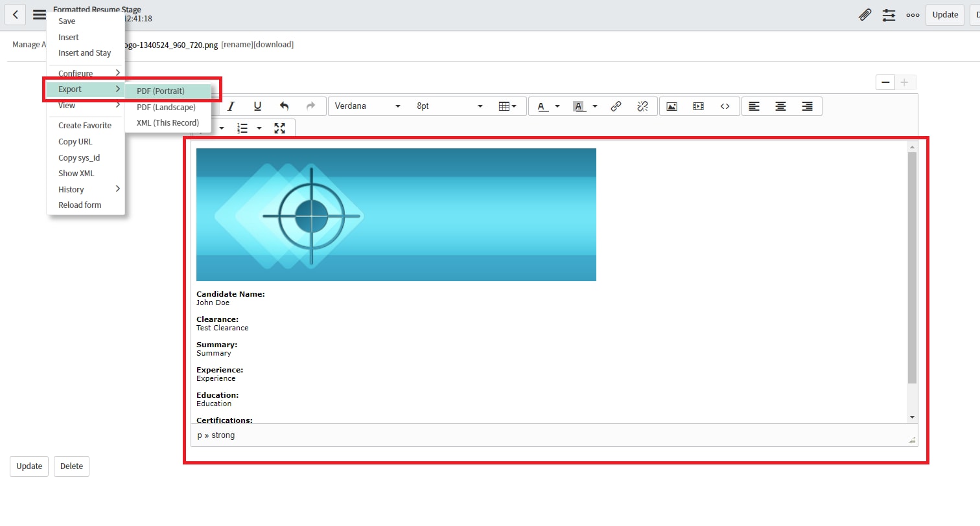The image size is (980, 526).
Task: Open the Configure submenu
Action: [x=86, y=73]
